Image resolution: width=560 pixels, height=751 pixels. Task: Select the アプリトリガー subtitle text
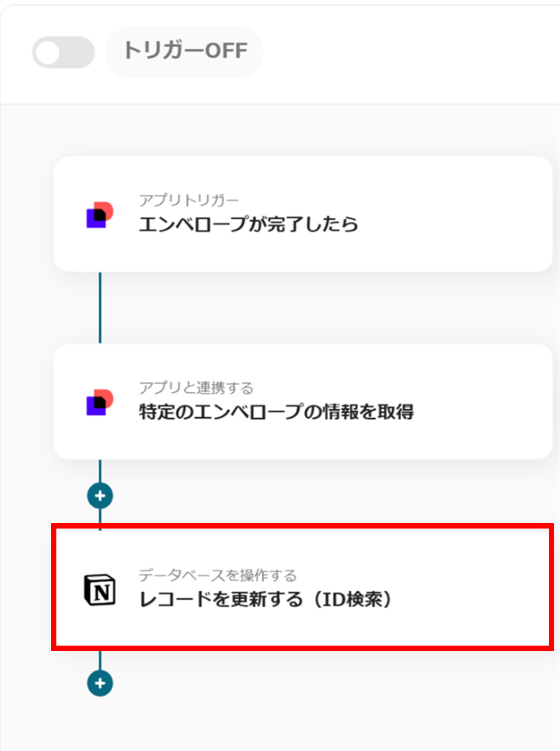(189, 200)
